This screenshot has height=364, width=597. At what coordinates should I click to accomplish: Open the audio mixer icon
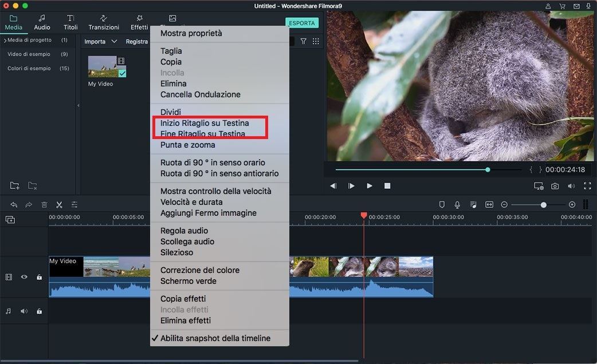(473, 205)
